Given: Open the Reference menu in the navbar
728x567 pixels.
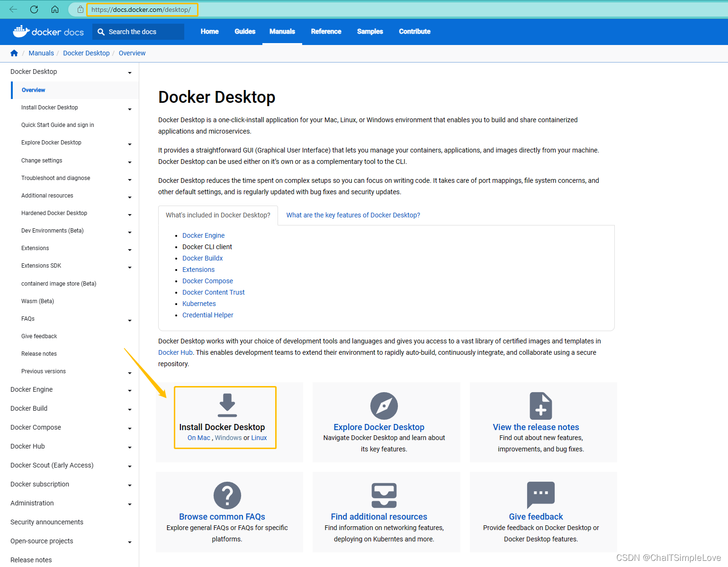Looking at the screenshot, I should (x=326, y=31).
